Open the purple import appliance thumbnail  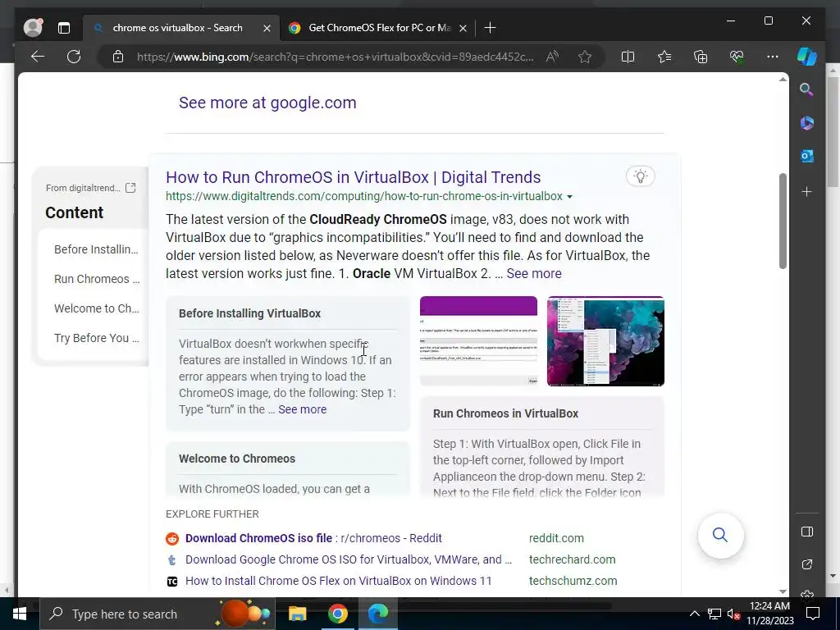pos(478,340)
